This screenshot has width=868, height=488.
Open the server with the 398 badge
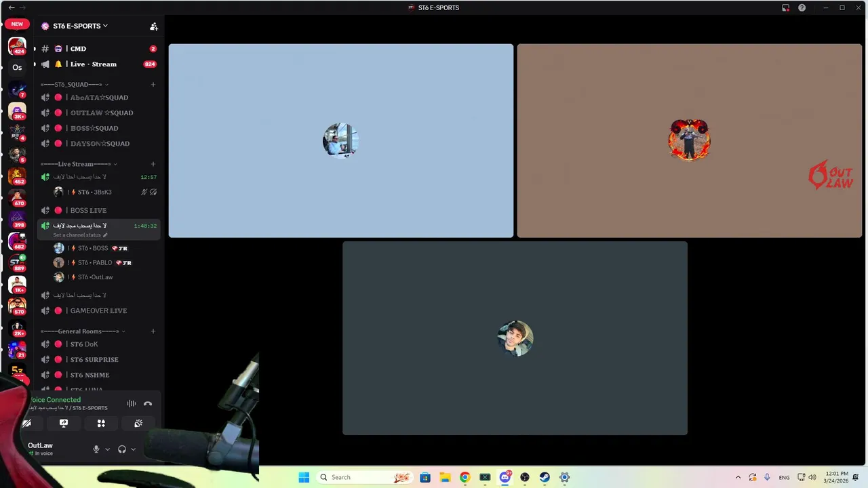(17, 220)
